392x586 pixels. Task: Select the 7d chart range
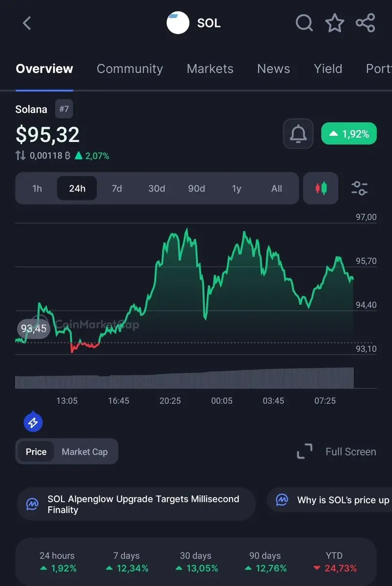point(117,188)
